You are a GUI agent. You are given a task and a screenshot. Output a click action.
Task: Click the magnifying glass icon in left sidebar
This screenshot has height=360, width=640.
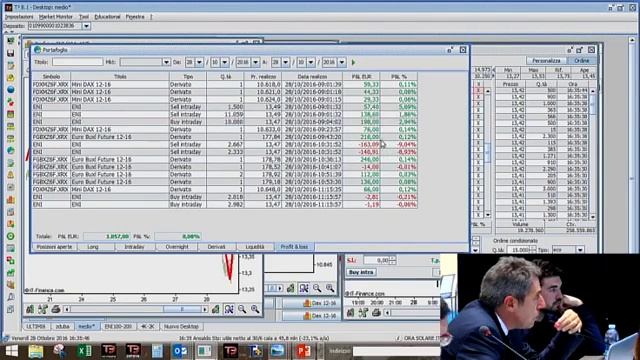(11, 297)
